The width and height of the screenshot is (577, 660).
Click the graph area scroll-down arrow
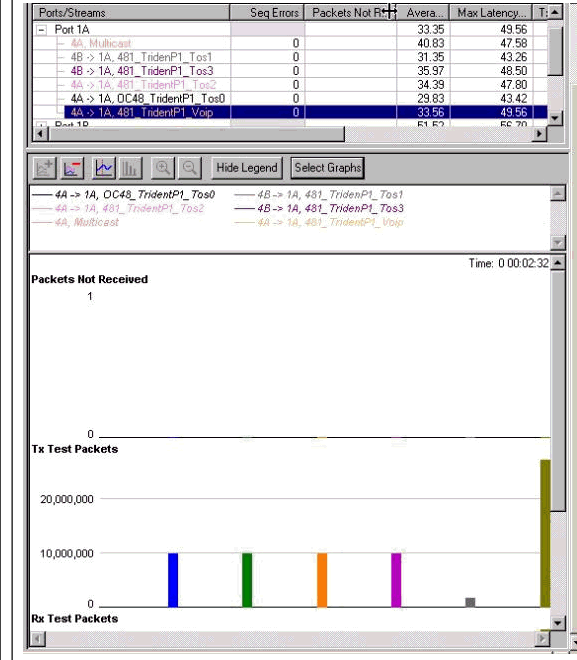click(x=558, y=623)
